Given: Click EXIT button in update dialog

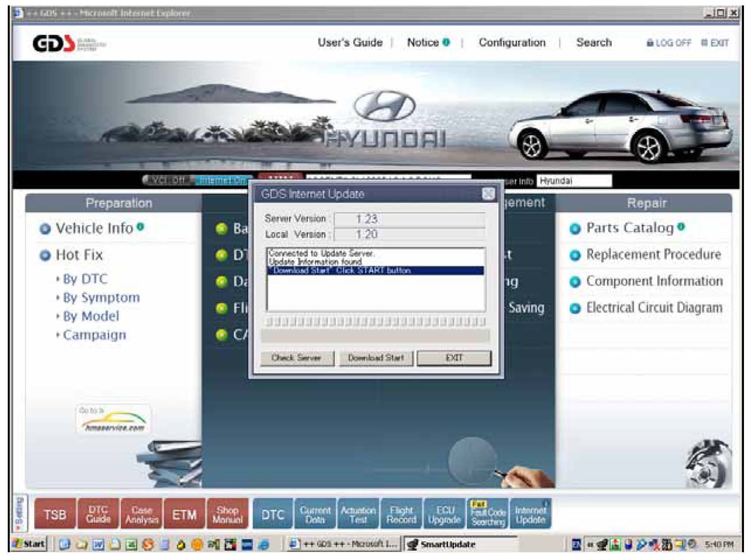Looking at the screenshot, I should [454, 358].
